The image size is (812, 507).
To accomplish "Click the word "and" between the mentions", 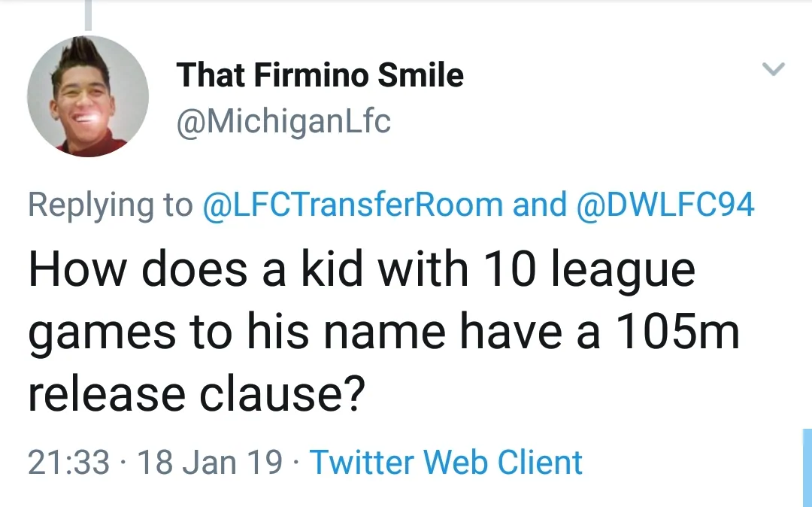I will [539, 205].
